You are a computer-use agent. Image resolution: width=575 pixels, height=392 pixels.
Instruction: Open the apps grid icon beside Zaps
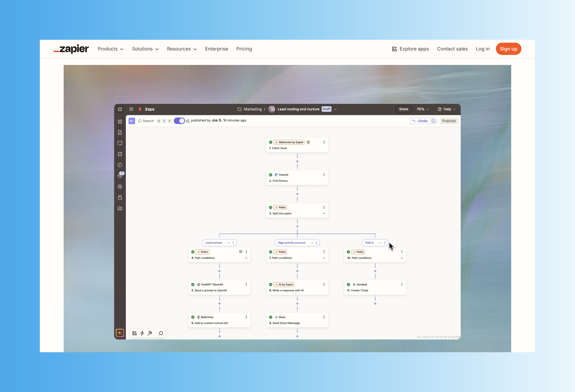(131, 109)
